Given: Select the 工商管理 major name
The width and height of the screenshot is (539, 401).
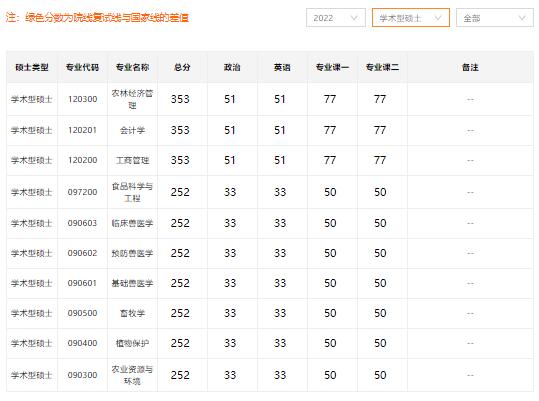Looking at the screenshot, I should point(132,160).
